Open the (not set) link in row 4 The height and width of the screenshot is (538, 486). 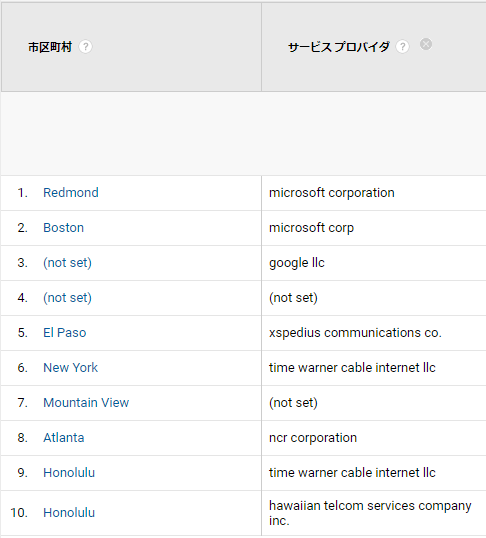67,298
